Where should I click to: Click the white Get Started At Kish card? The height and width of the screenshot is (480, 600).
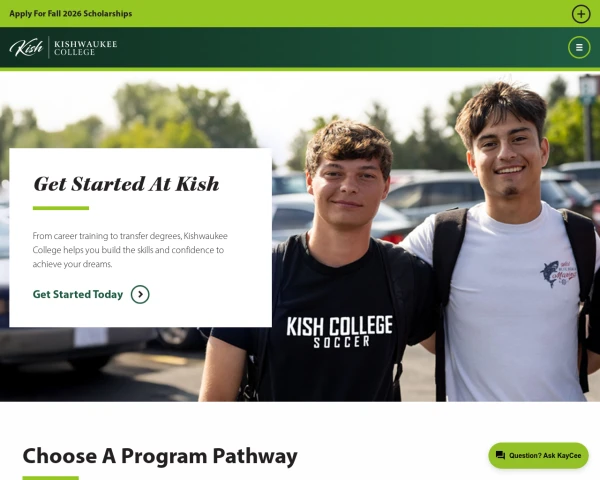[140, 238]
